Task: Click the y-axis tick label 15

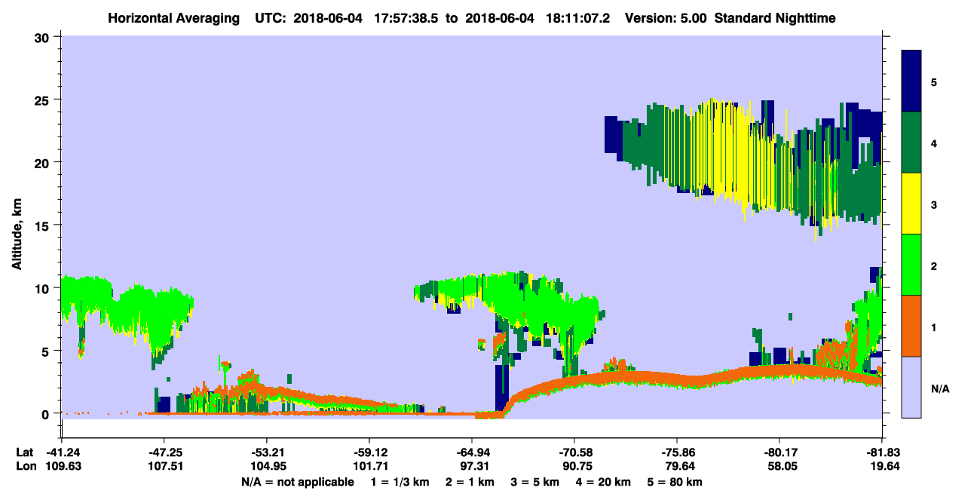Action: point(43,225)
